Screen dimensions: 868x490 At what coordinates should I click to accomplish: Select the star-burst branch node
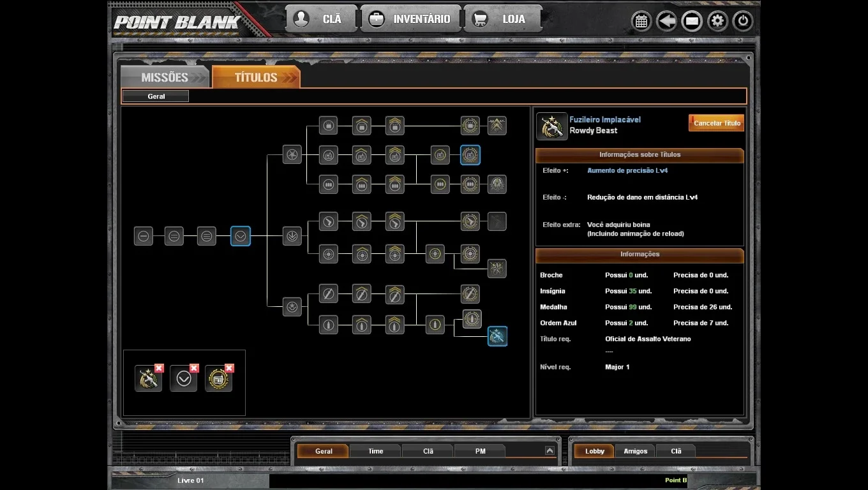tap(292, 154)
